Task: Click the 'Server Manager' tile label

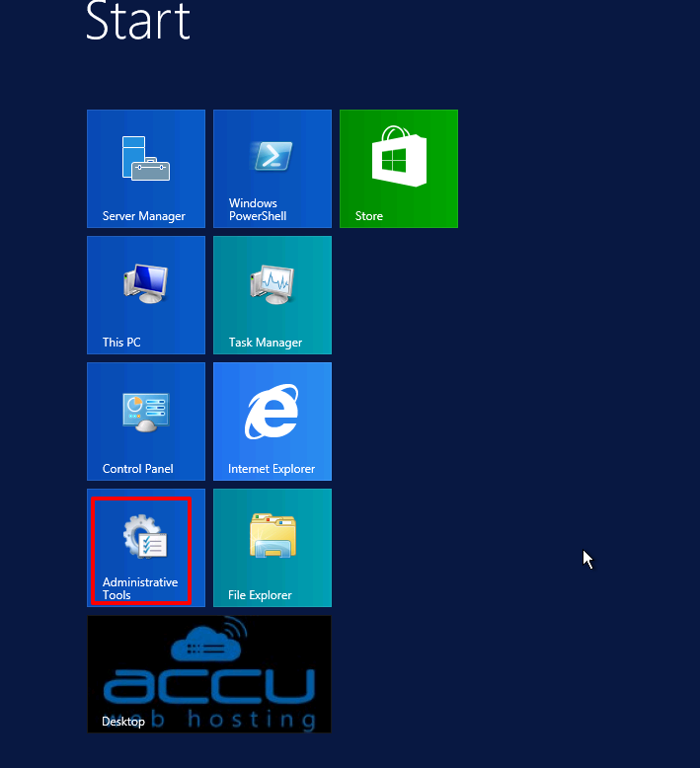Action: (x=144, y=216)
